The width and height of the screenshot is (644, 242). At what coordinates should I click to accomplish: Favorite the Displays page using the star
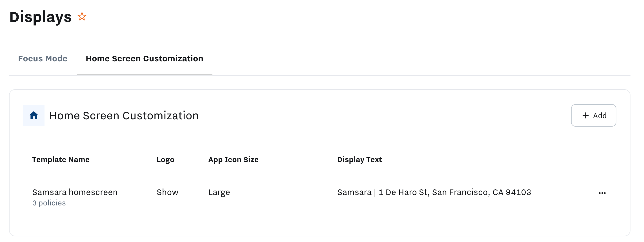click(82, 17)
